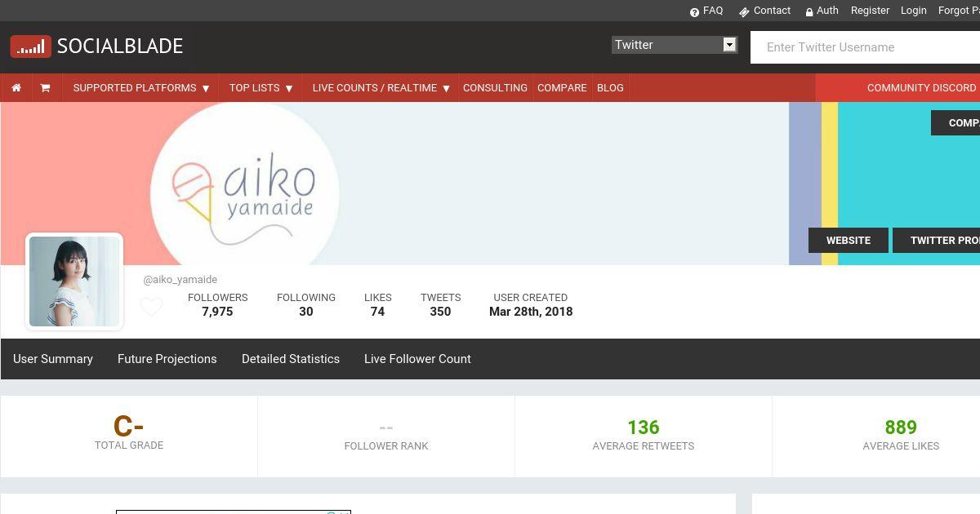Click the aiko_yamaide profile photo
The height and width of the screenshot is (514, 980).
(x=74, y=281)
